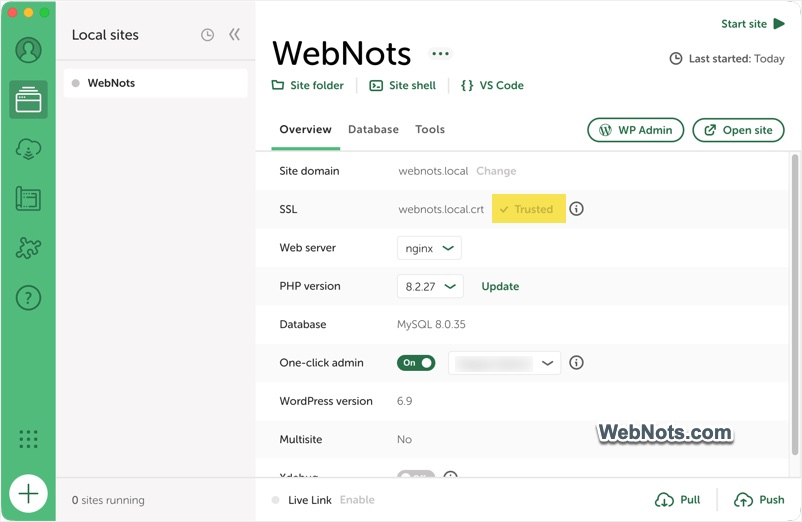
Task: Select WebNots in the sites list
Action: [155, 83]
